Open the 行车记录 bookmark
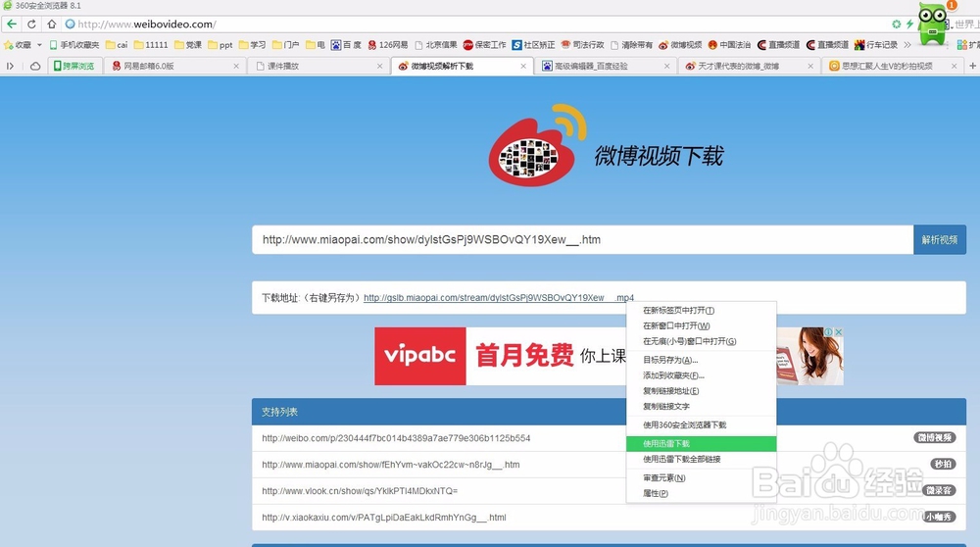This screenshot has width=980, height=547. [x=876, y=45]
